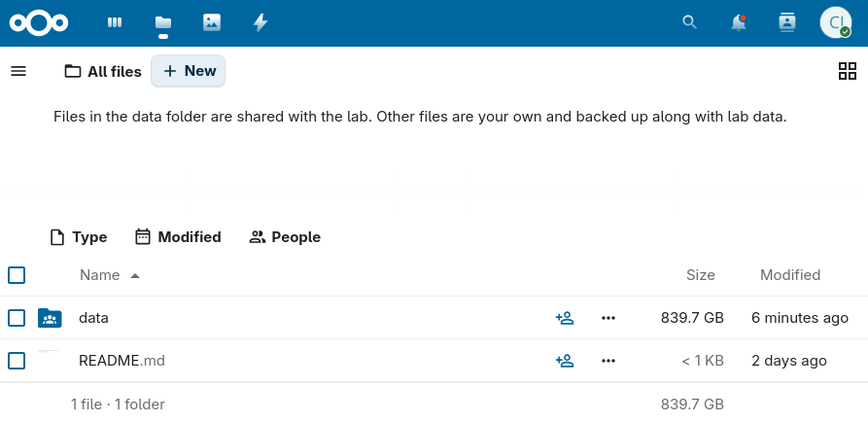Open the Activity lightning icon
The image size is (868, 422).
[260, 22]
